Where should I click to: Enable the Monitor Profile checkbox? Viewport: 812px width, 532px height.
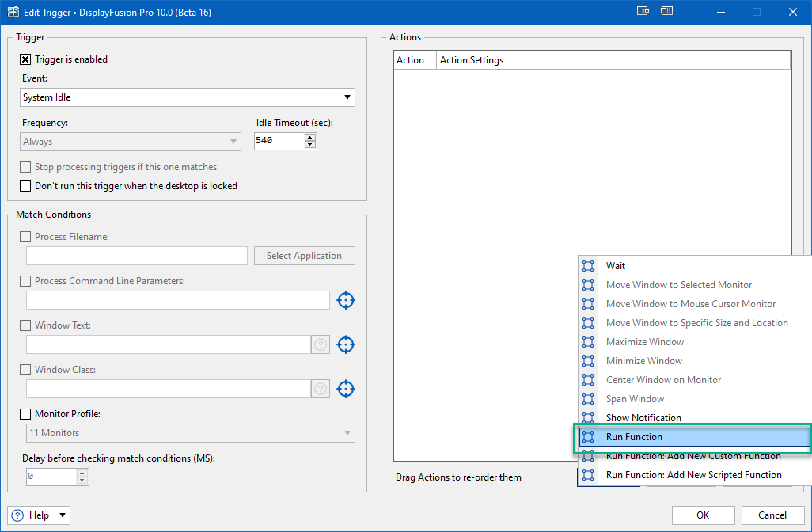pyautogui.click(x=25, y=414)
